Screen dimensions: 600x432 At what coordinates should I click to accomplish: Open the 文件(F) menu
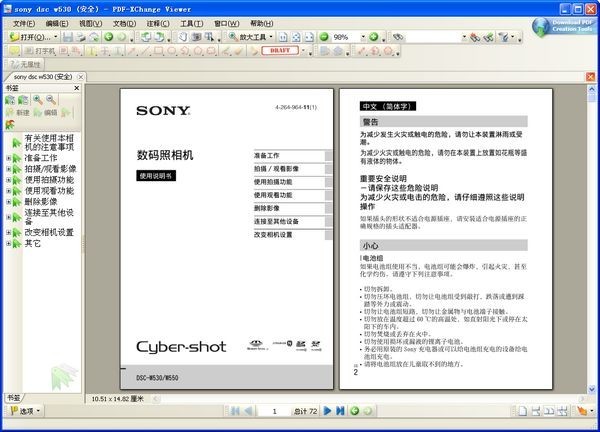tap(24, 24)
